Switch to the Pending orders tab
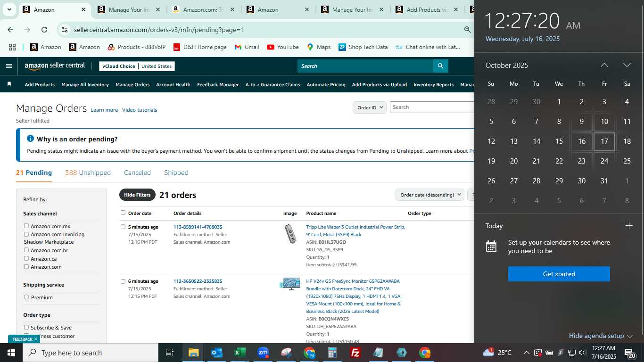 [34, 173]
